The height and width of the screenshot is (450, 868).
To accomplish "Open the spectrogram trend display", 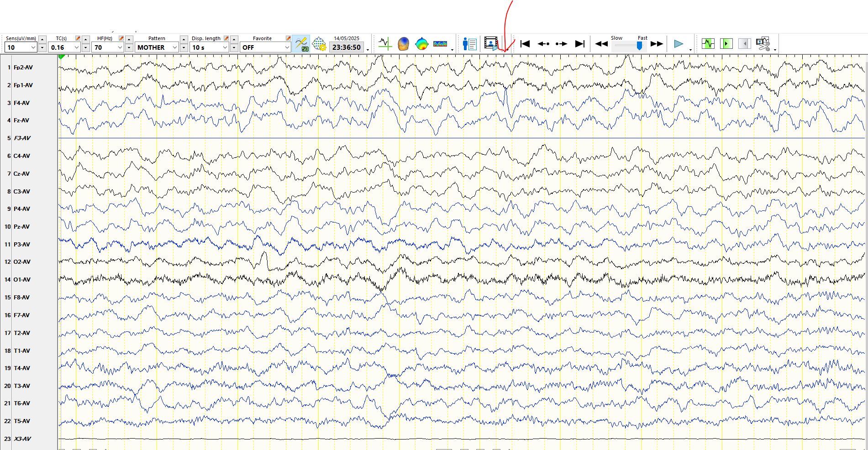I will [440, 44].
